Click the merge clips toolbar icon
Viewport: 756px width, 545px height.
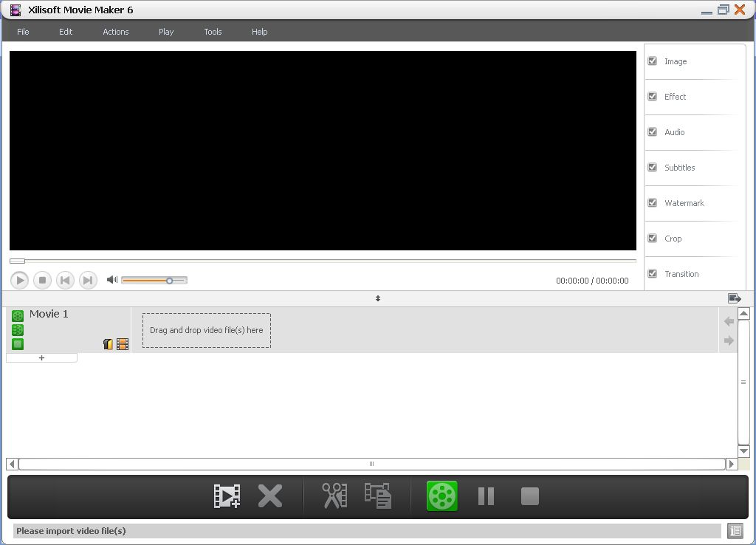378,496
